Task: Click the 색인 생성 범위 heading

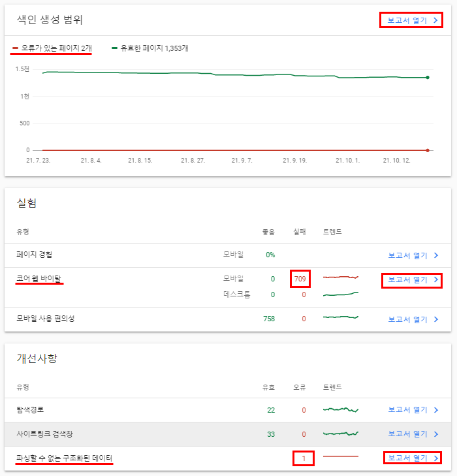Action: 50,20
